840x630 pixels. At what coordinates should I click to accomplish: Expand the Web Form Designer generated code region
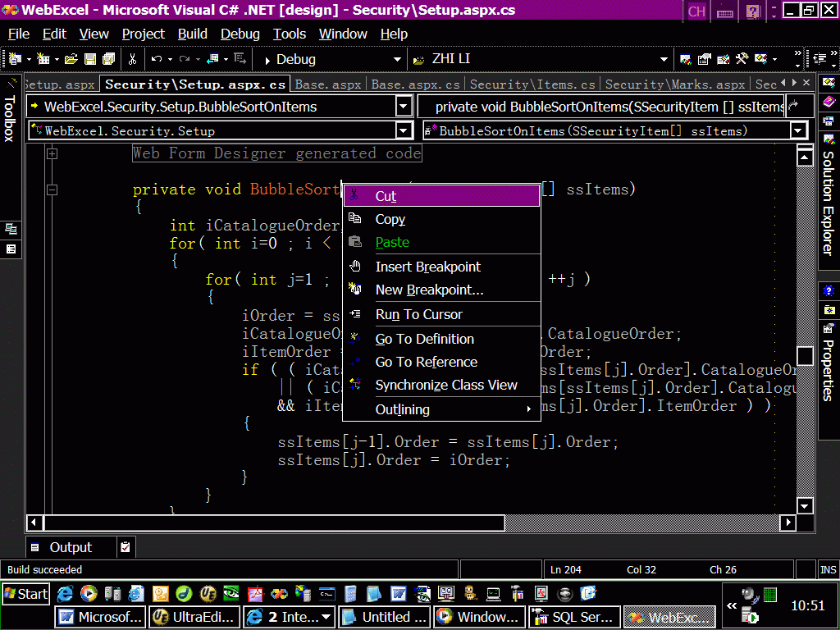[52, 153]
